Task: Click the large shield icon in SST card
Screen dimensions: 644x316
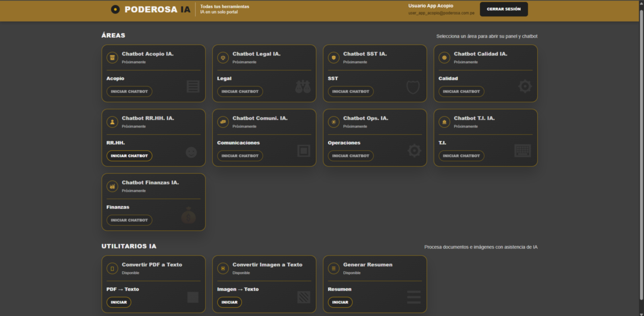Action: click(x=413, y=87)
